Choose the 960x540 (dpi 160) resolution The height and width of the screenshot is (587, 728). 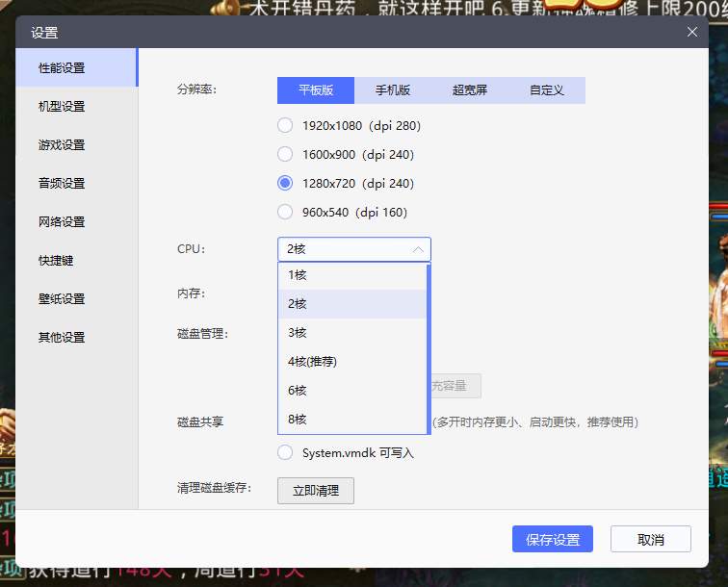(x=285, y=212)
